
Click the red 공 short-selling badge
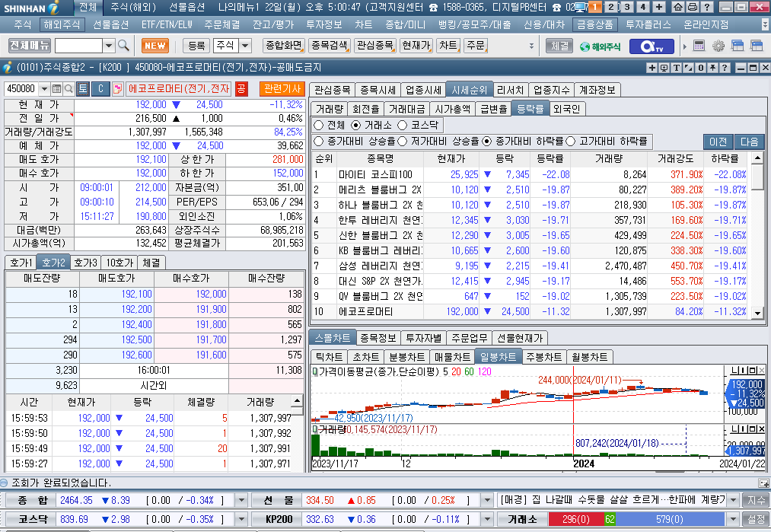coord(241,88)
